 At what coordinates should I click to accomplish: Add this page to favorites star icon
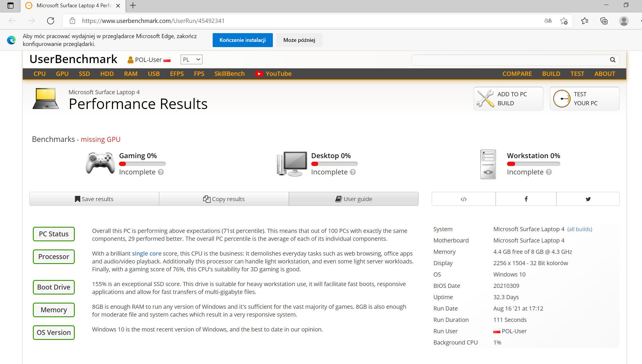564,21
